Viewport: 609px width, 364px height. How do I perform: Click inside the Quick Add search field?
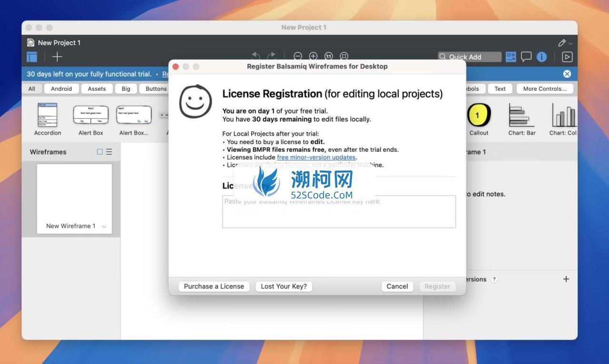point(470,57)
